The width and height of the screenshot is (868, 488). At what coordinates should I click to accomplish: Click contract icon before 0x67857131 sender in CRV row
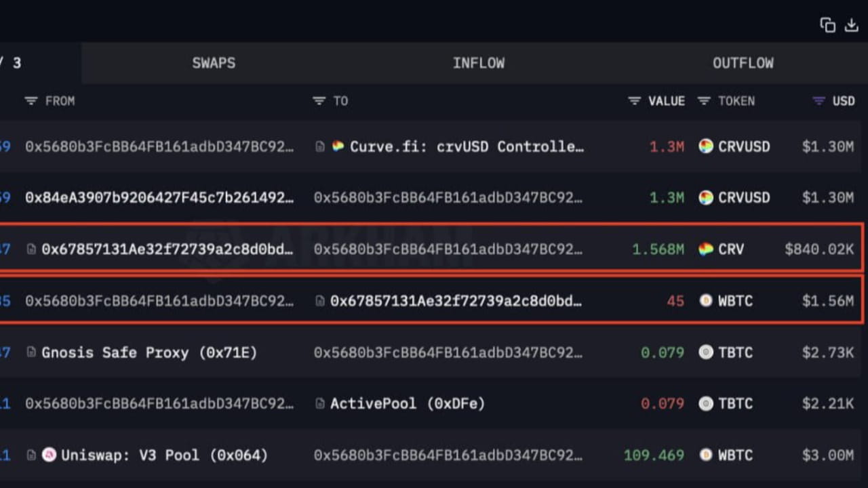tap(31, 249)
